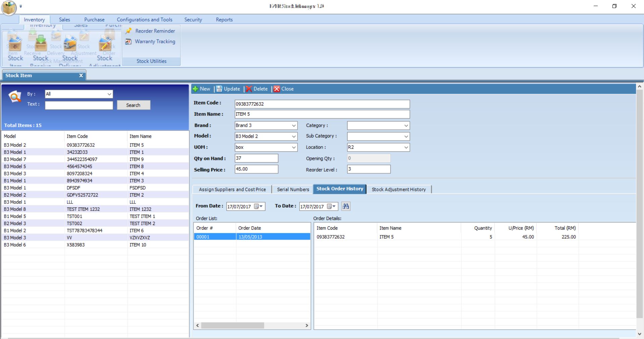Open the Stock Item box icon in the ribbon
Viewport: 644px width, 339px height.
(14, 44)
